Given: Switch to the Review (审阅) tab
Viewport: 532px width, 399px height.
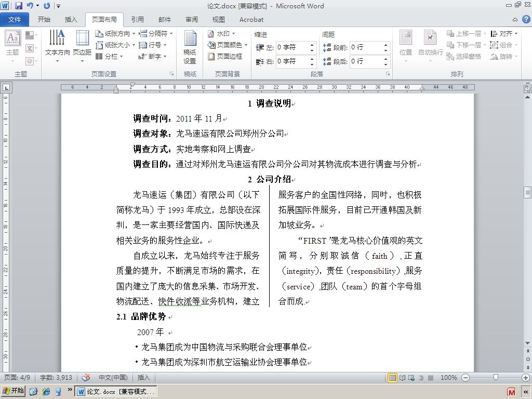Looking at the screenshot, I should pyautogui.click(x=192, y=20).
